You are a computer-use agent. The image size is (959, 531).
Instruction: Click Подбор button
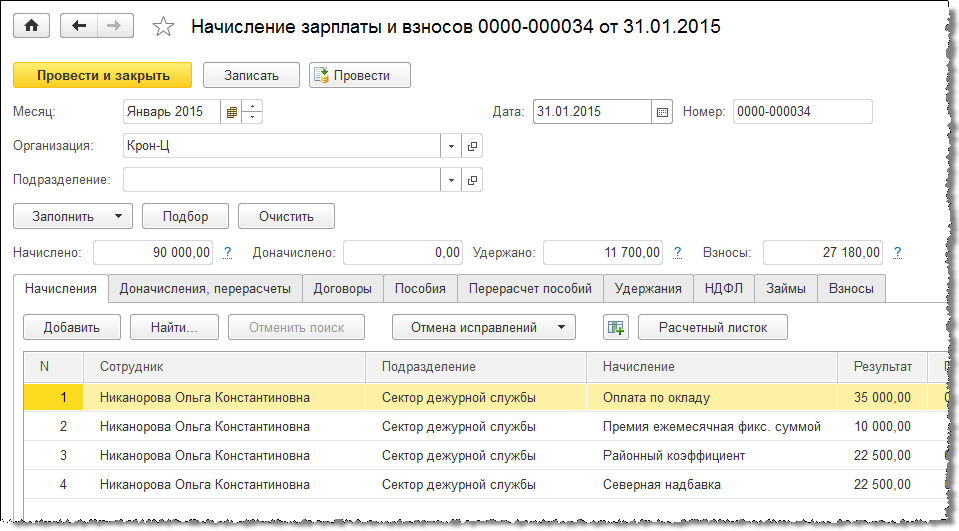[185, 216]
